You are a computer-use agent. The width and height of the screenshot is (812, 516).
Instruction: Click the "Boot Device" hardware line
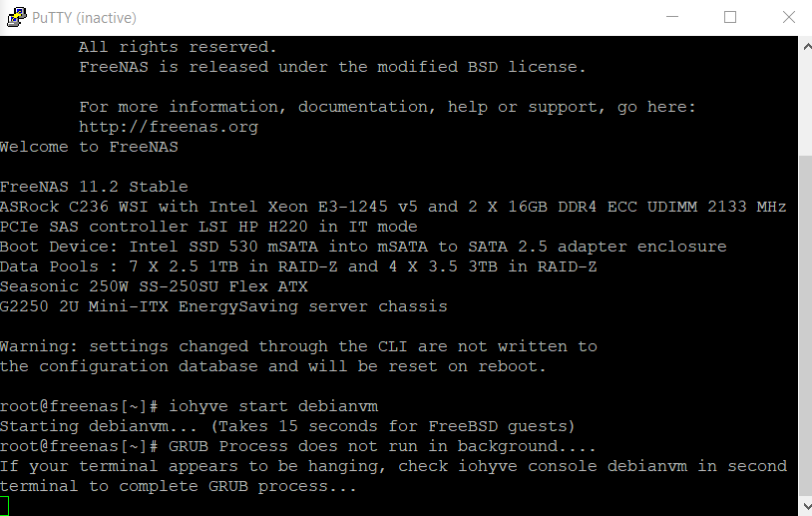click(x=363, y=247)
